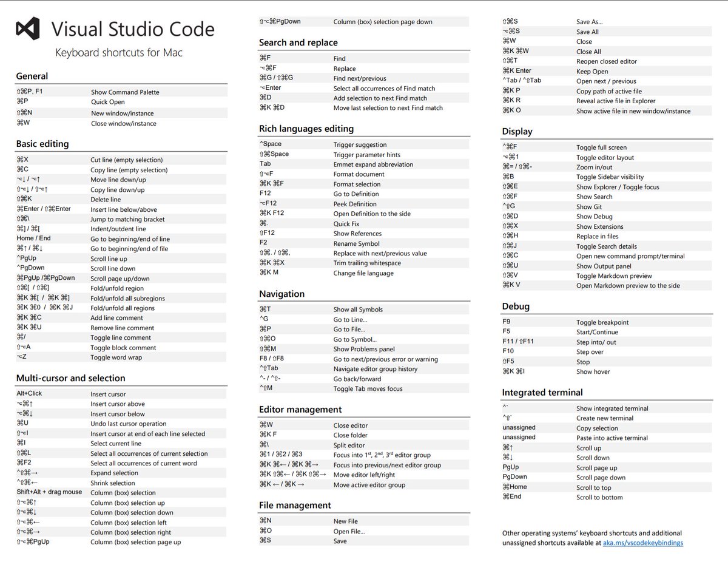Viewport: 728px width, 562px height.
Task: Click the 'Rich languages editing' heading
Action: point(306,129)
